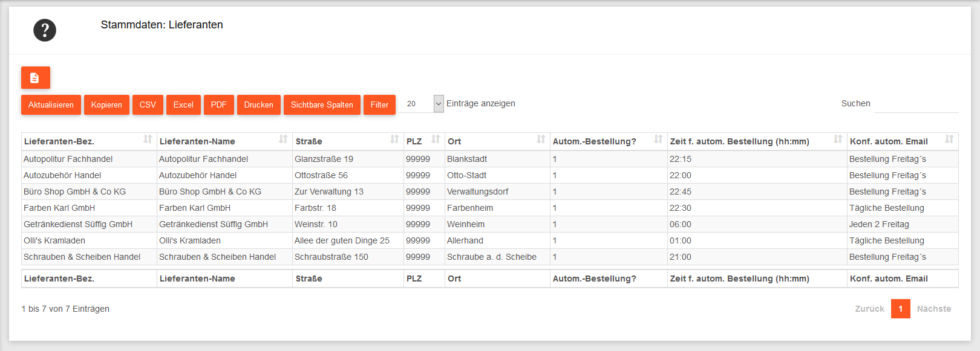Go to page 1 in pagination
The width and height of the screenshot is (980, 351).
(x=900, y=309)
